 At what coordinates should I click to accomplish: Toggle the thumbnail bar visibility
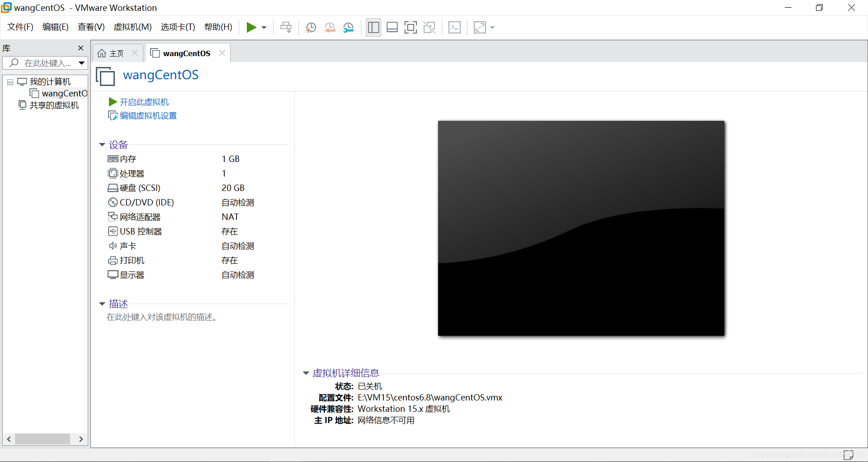click(x=392, y=27)
